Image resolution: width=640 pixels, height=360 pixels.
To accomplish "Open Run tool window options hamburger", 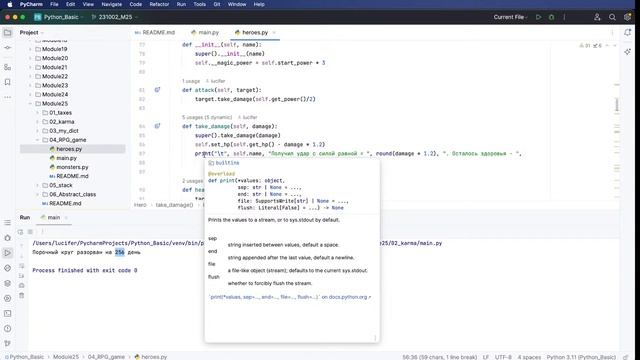I will coord(7,222).
